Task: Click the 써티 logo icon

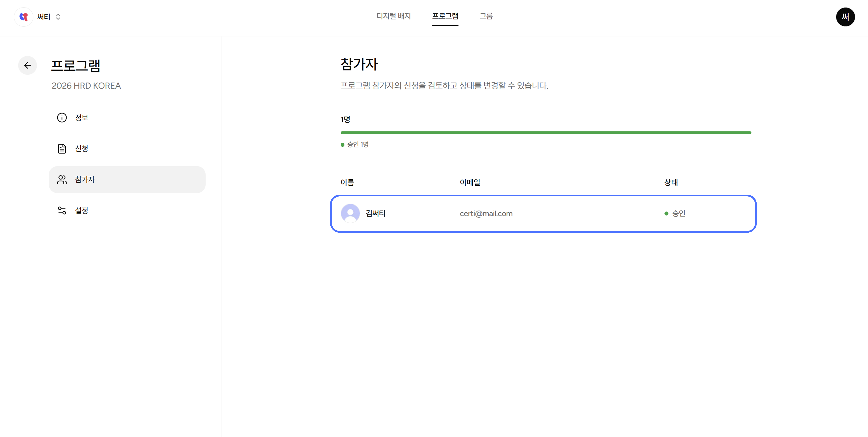Action: coord(24,17)
